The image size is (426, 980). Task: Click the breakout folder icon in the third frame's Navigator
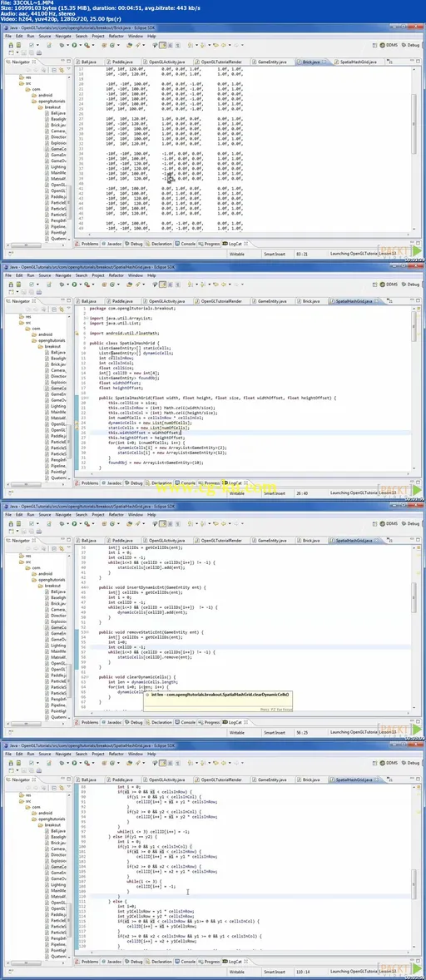tap(42, 585)
